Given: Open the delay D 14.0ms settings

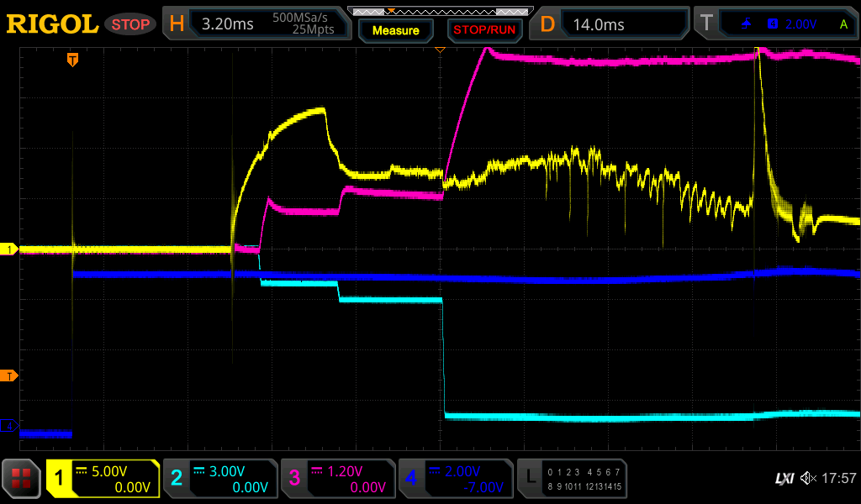Looking at the screenshot, I should tap(610, 24).
